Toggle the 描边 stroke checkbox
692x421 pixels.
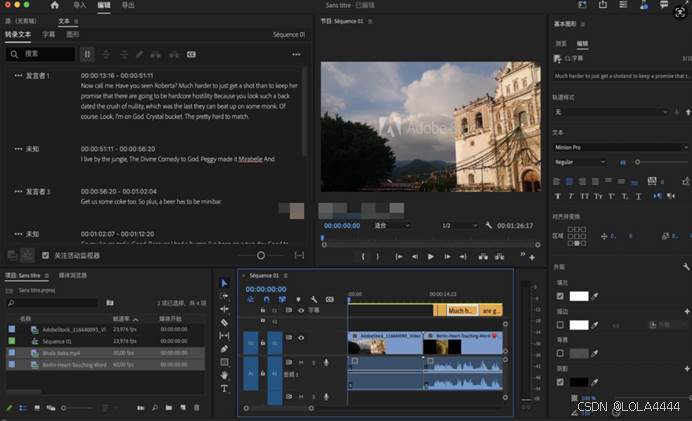(x=560, y=325)
